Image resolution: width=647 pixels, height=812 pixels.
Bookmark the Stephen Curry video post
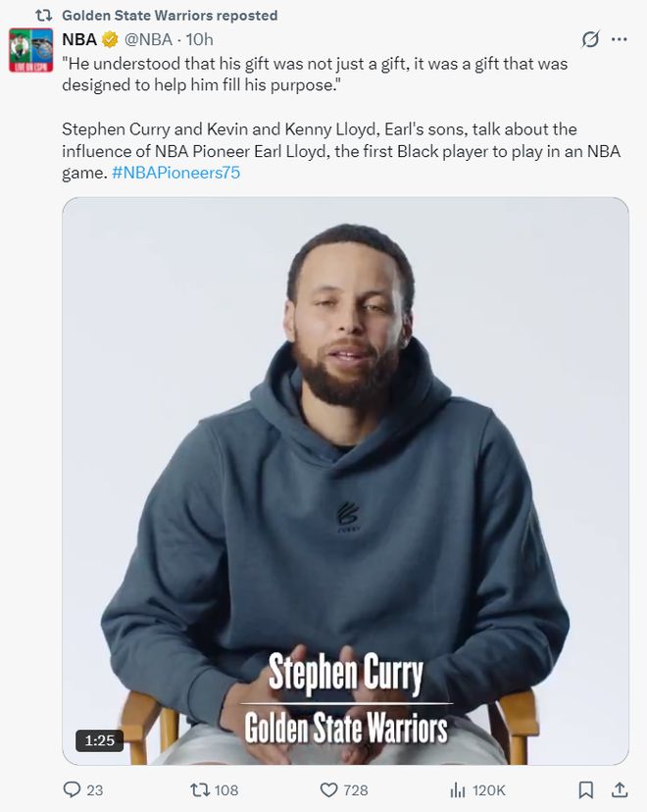(585, 789)
